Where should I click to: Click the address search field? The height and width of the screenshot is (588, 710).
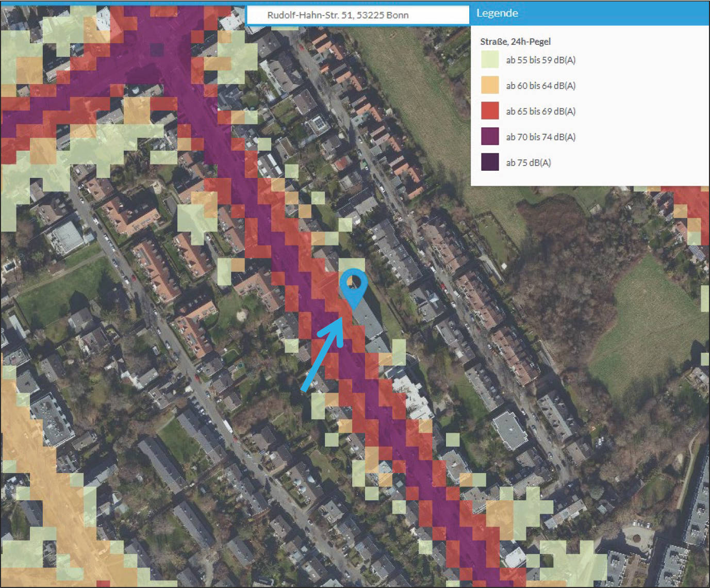(358, 15)
